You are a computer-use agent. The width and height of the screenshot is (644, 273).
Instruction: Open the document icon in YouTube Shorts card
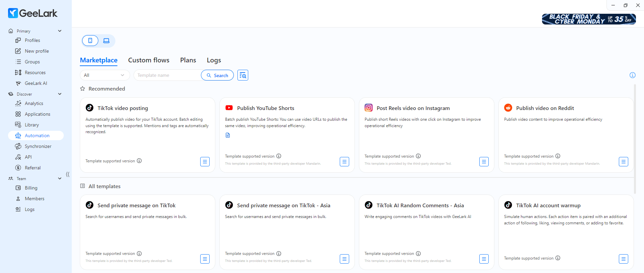pyautogui.click(x=228, y=135)
